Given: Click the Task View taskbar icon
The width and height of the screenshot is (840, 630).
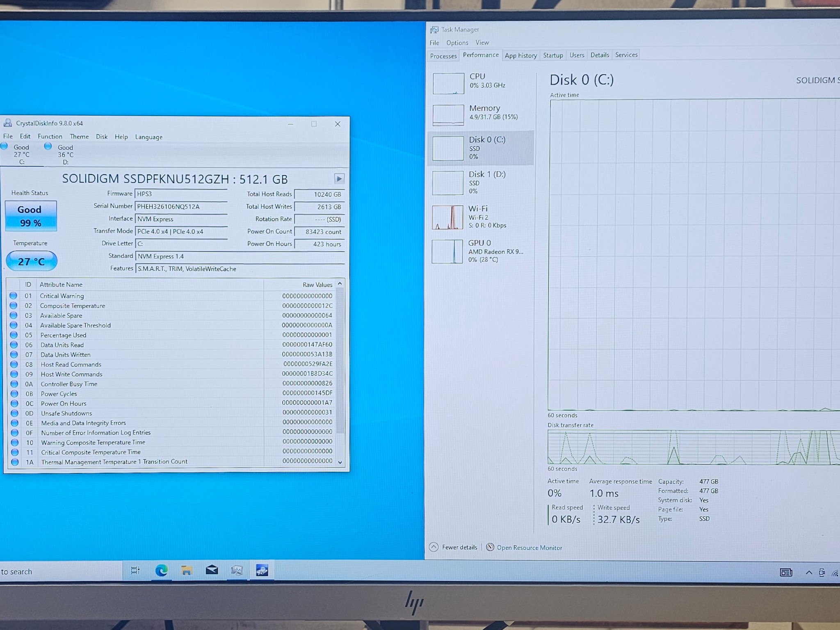Looking at the screenshot, I should (x=135, y=571).
